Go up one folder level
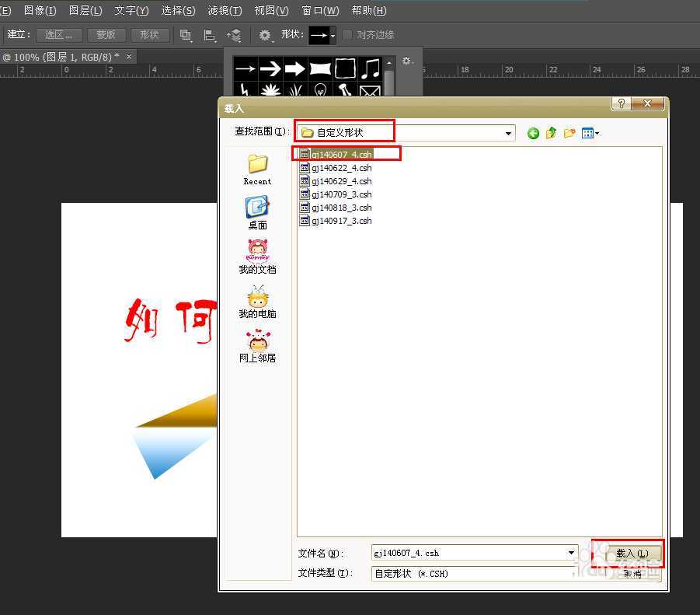Viewport: 700px width, 615px height. pos(552,133)
